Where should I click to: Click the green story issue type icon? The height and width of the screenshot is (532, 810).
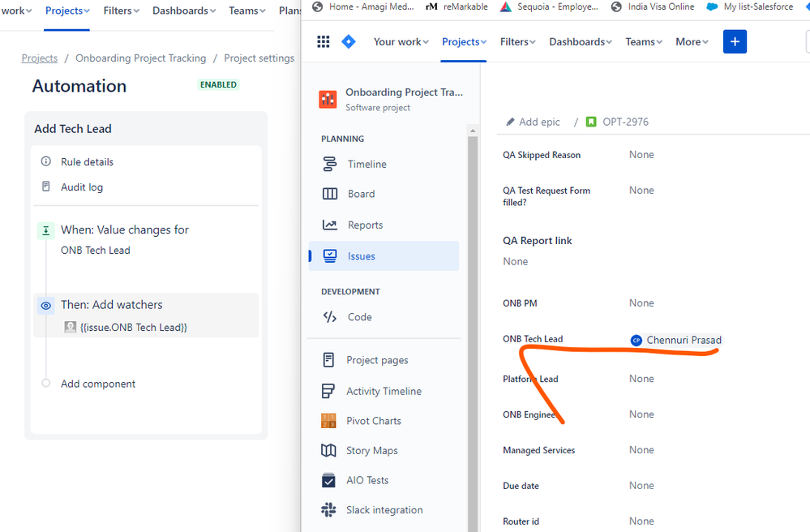coord(591,122)
